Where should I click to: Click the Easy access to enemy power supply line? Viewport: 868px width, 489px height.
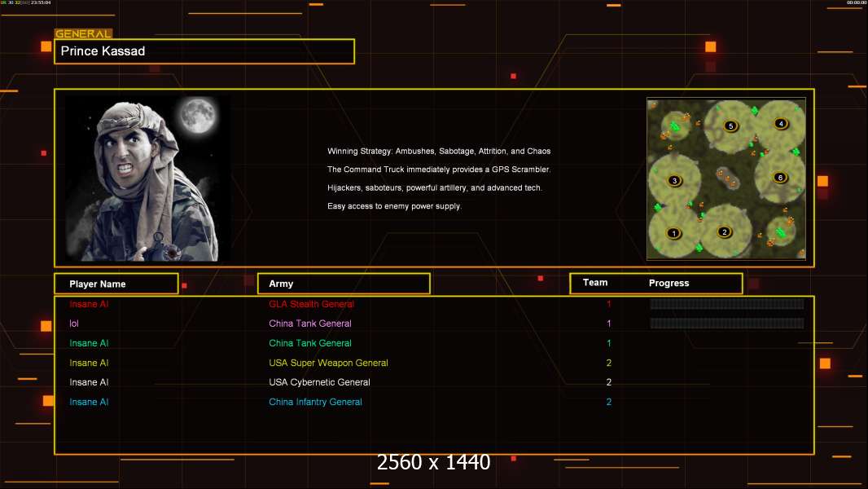pos(394,206)
